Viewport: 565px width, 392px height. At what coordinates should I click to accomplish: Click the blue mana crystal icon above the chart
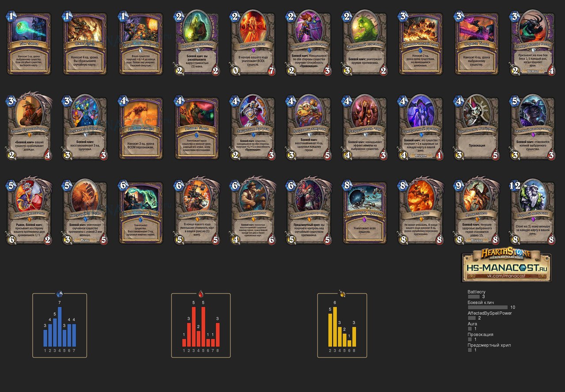pos(60,294)
